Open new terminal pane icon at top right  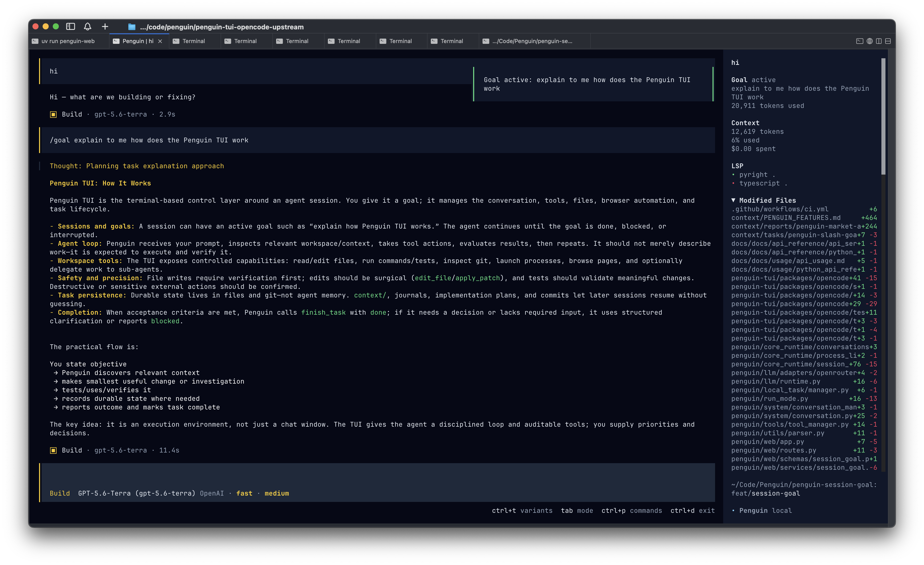[860, 41]
